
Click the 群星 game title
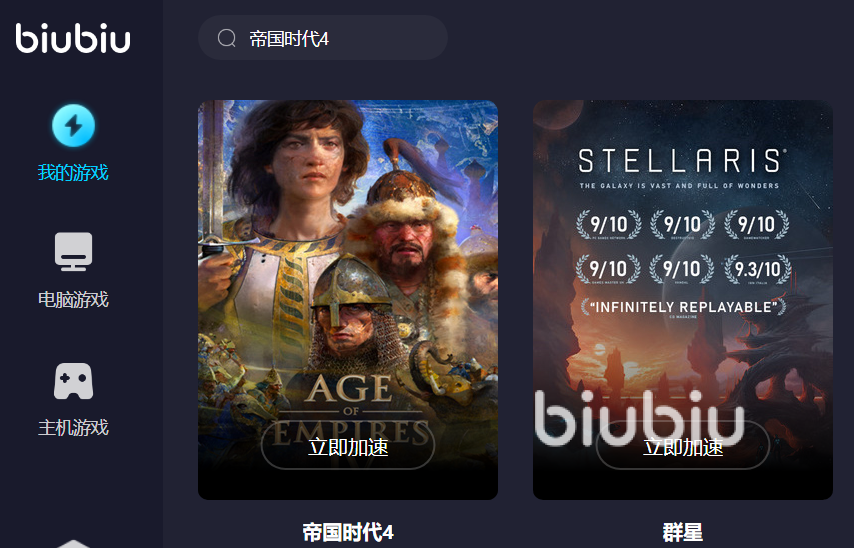click(x=682, y=532)
